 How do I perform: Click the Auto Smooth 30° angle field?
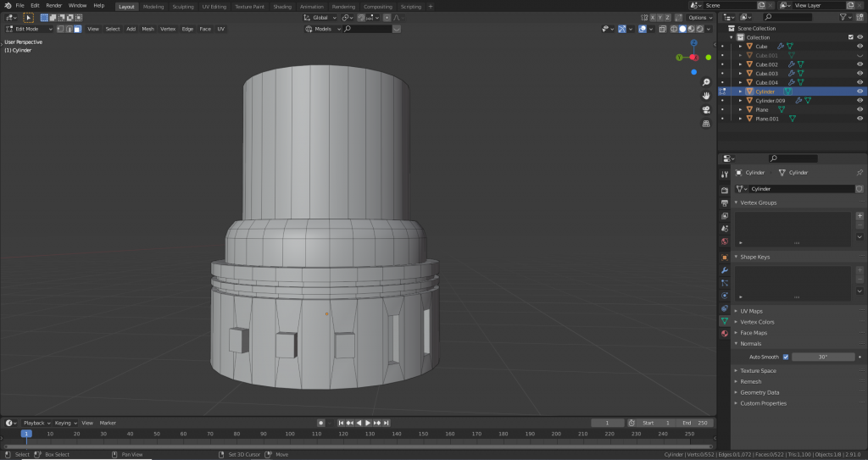coord(822,357)
